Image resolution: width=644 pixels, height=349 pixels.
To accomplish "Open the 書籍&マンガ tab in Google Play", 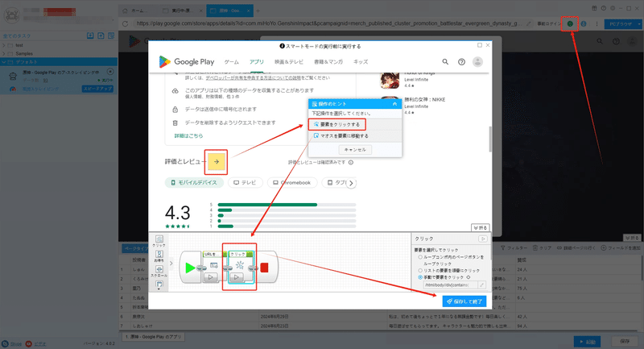I will click(x=328, y=62).
